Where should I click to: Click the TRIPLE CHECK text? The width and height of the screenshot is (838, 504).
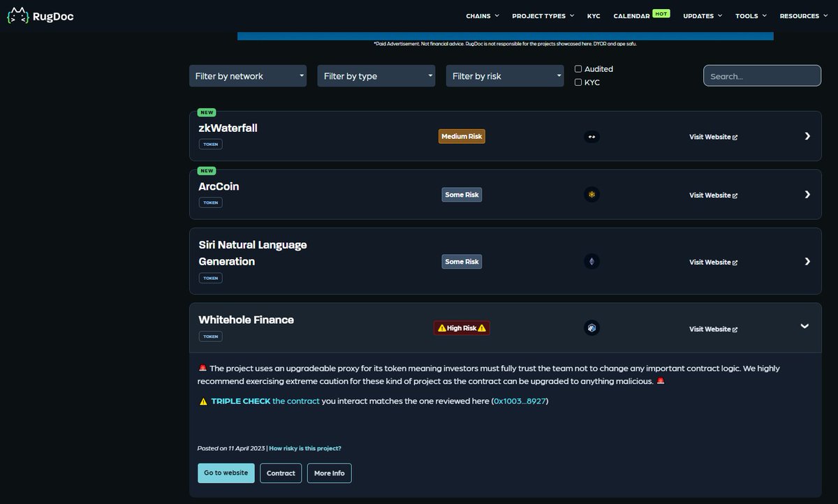point(241,401)
